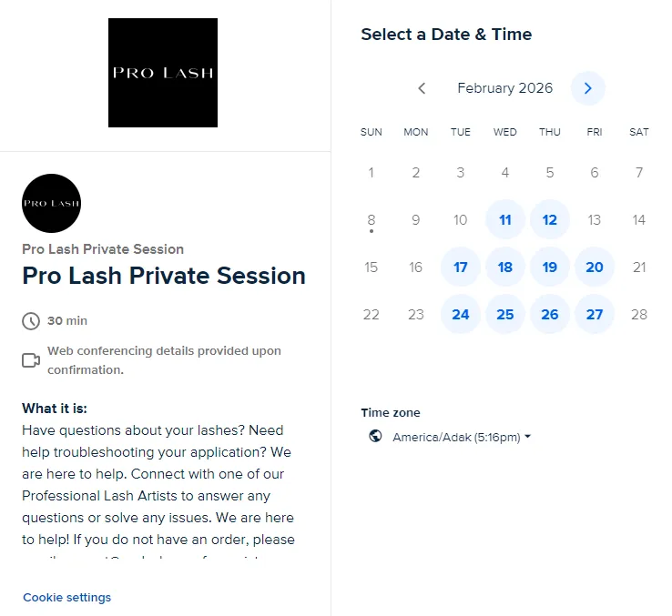
Task: Click the February 2026 month label
Action: (504, 88)
